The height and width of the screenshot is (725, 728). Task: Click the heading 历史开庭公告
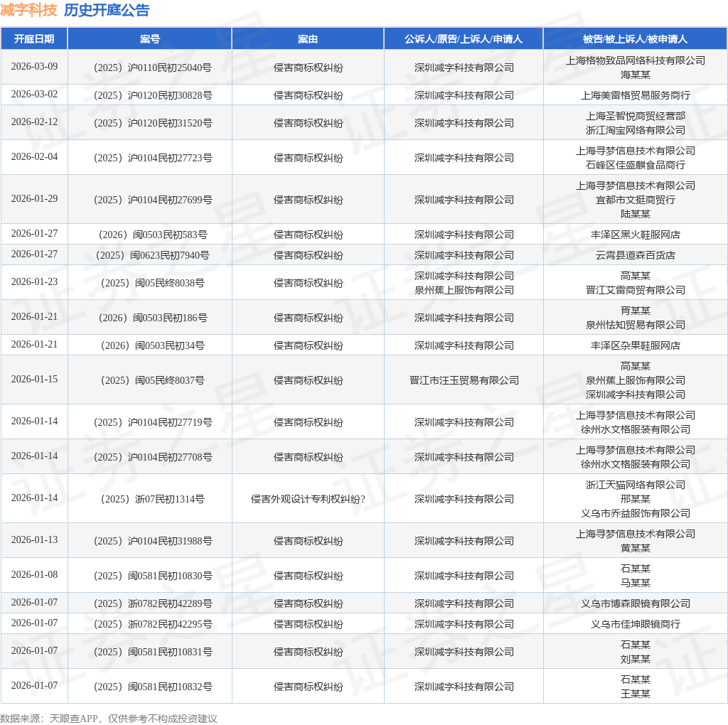click(x=107, y=10)
